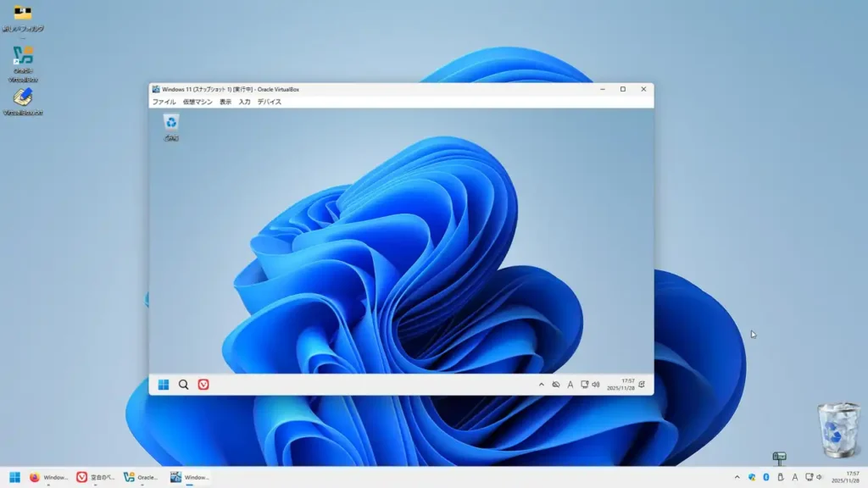Image resolution: width=868 pixels, height=488 pixels.
Task: Launch Vivaldi from the guest taskbar
Action: pyautogui.click(x=203, y=384)
